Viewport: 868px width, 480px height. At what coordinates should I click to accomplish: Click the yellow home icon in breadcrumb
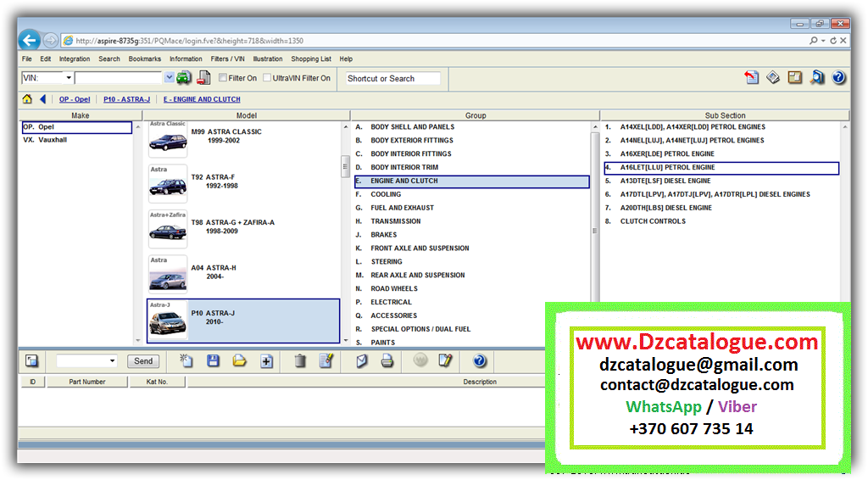click(x=27, y=99)
